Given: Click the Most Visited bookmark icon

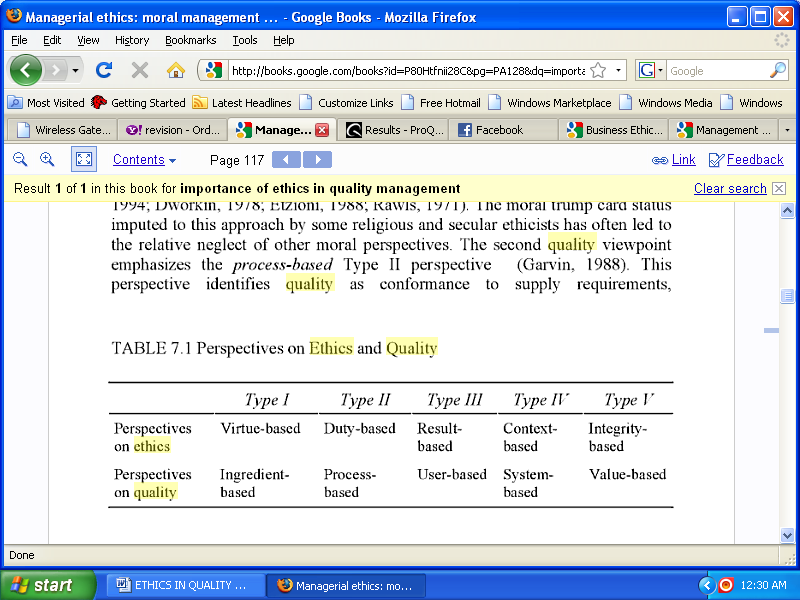Looking at the screenshot, I should pyautogui.click(x=15, y=103).
